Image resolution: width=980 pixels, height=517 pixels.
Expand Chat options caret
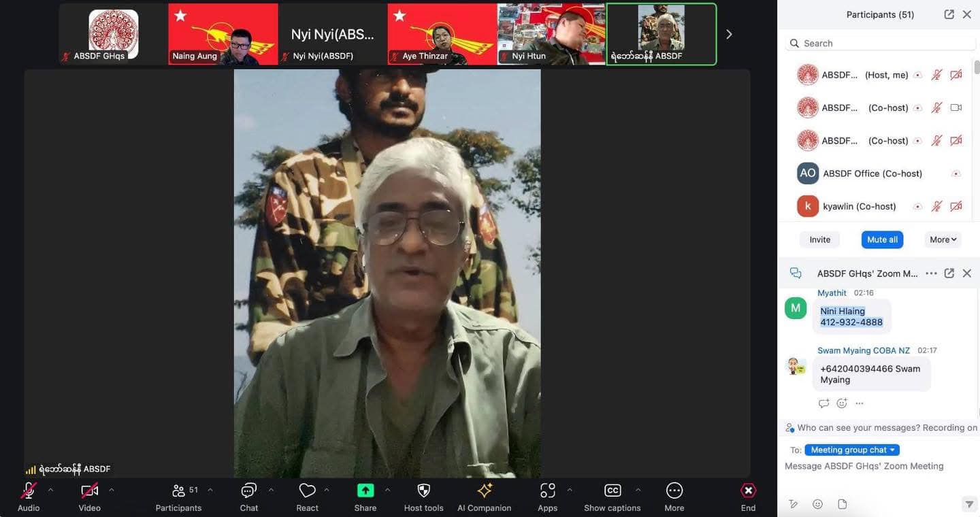point(271,490)
